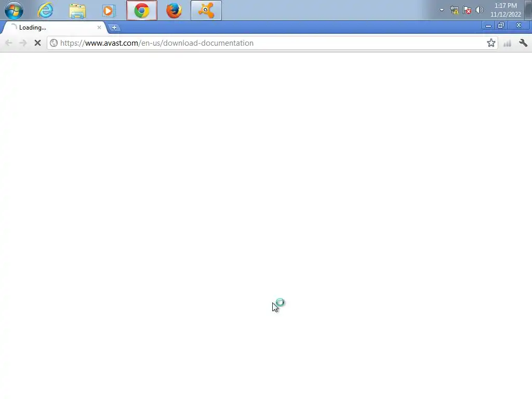Open Avast antivirus taskbar button
Screen dimensions: 532x399
click(206, 10)
